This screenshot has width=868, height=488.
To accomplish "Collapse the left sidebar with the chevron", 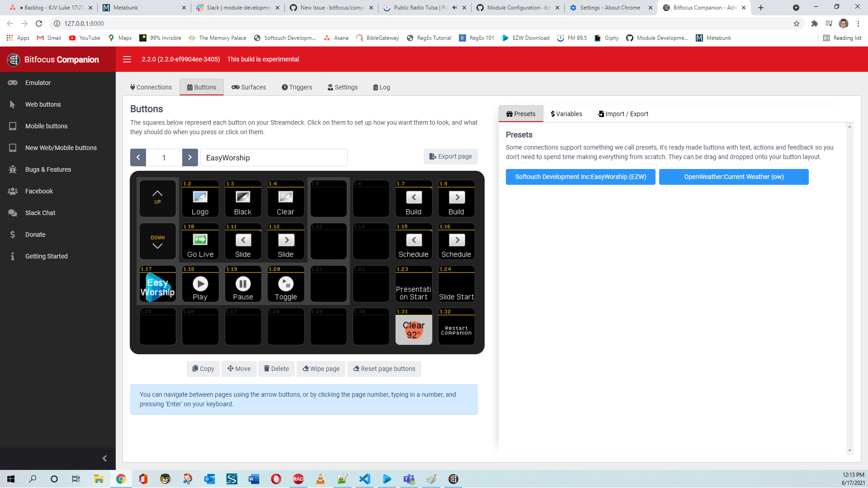I will point(104,458).
